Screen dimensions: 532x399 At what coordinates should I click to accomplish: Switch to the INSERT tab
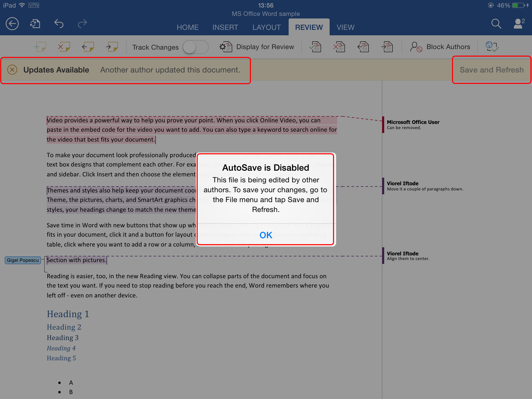point(225,27)
